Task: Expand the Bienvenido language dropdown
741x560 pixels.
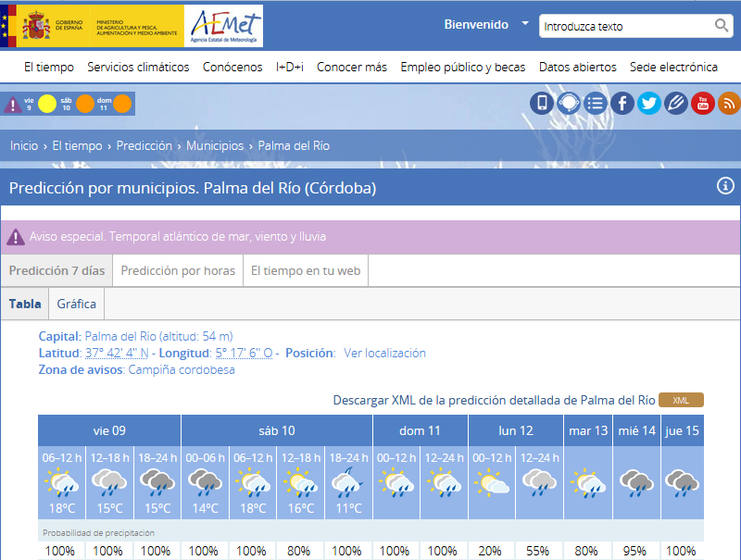Action: click(524, 24)
